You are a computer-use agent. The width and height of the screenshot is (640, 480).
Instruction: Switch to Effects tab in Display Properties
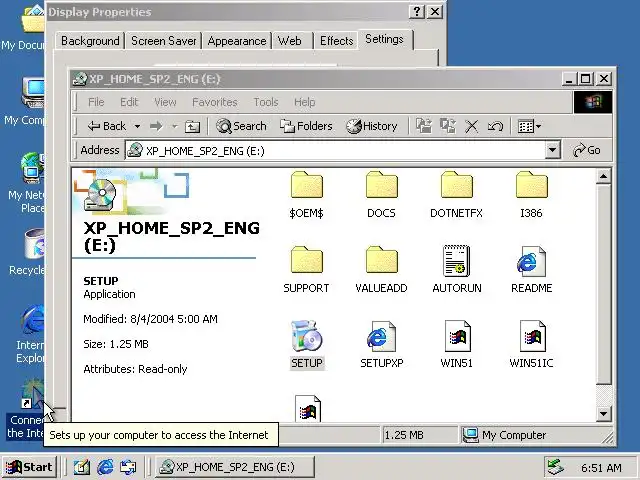tap(336, 41)
